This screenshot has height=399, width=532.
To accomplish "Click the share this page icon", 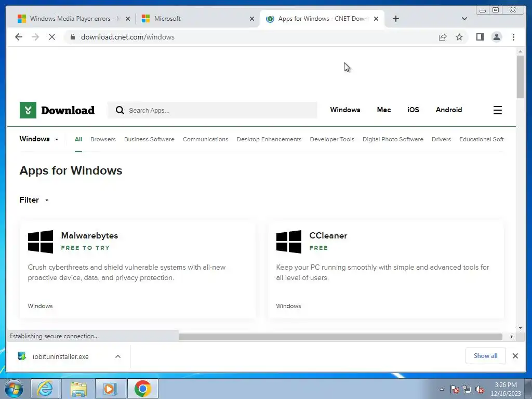I will click(443, 37).
